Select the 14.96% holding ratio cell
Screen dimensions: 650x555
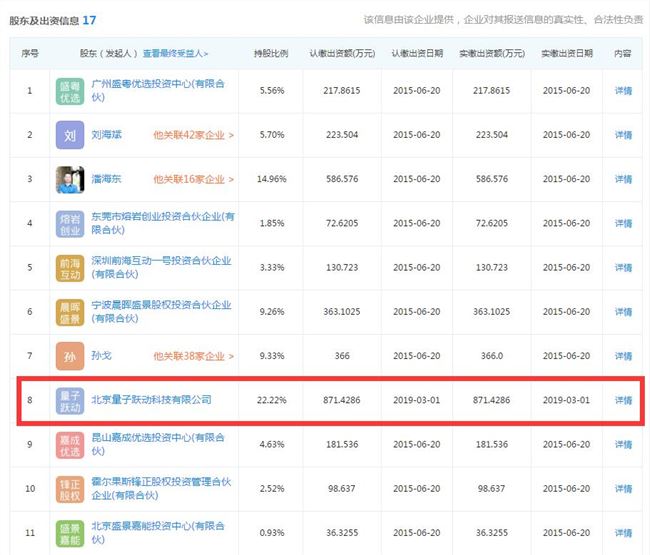click(272, 179)
